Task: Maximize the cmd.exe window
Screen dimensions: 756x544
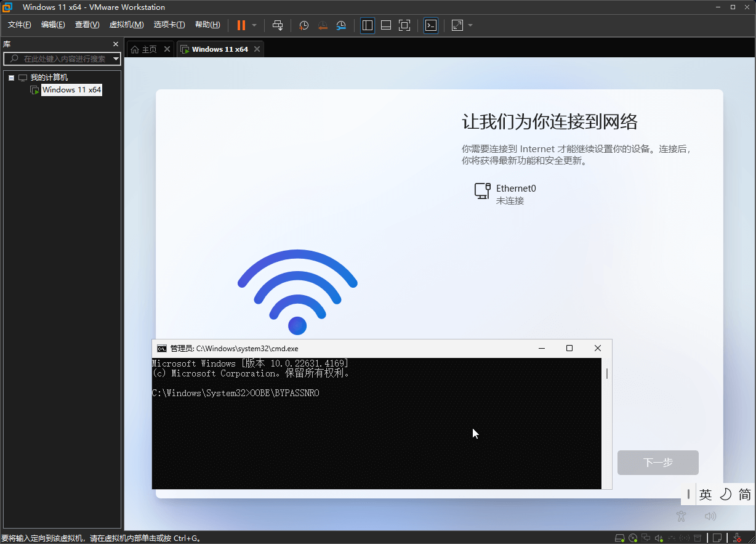Action: (x=569, y=348)
